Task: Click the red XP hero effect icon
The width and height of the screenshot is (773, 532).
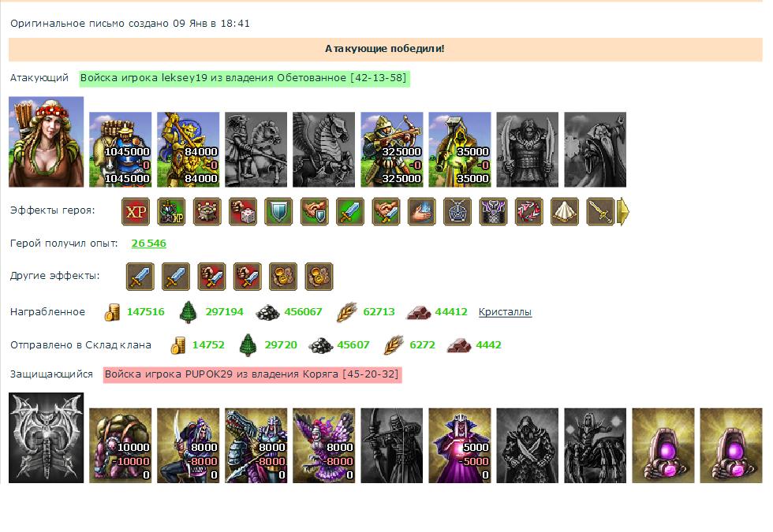Action: [x=136, y=212]
